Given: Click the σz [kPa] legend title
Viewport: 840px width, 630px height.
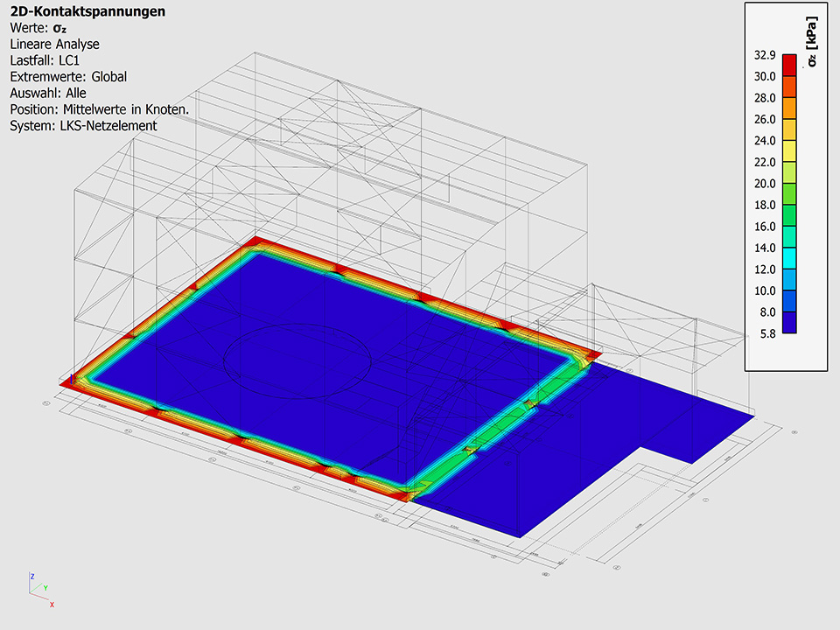Looking at the screenshot, I should coord(812,45).
